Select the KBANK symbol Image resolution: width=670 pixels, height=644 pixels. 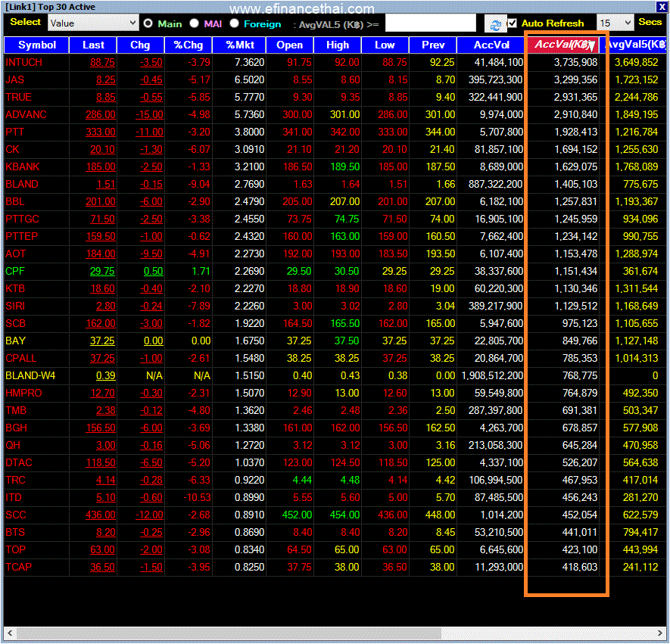22,167
